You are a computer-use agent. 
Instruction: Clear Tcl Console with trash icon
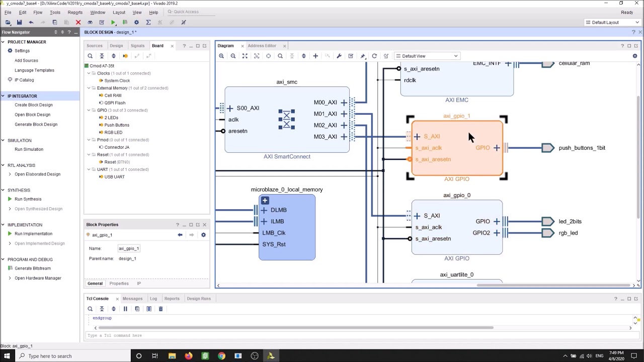click(x=160, y=309)
